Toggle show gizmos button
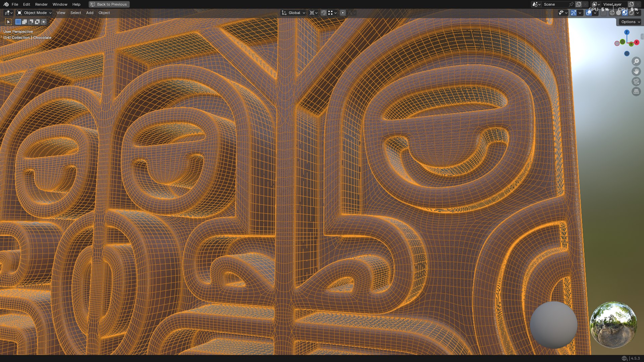644x362 pixels. click(x=573, y=13)
